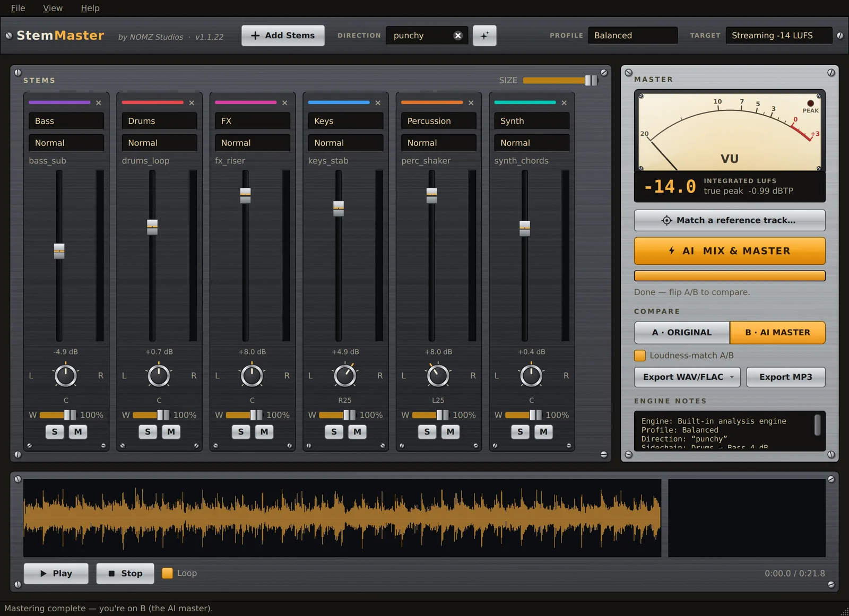Click Export MP3 button
849x616 pixels.
click(x=786, y=377)
